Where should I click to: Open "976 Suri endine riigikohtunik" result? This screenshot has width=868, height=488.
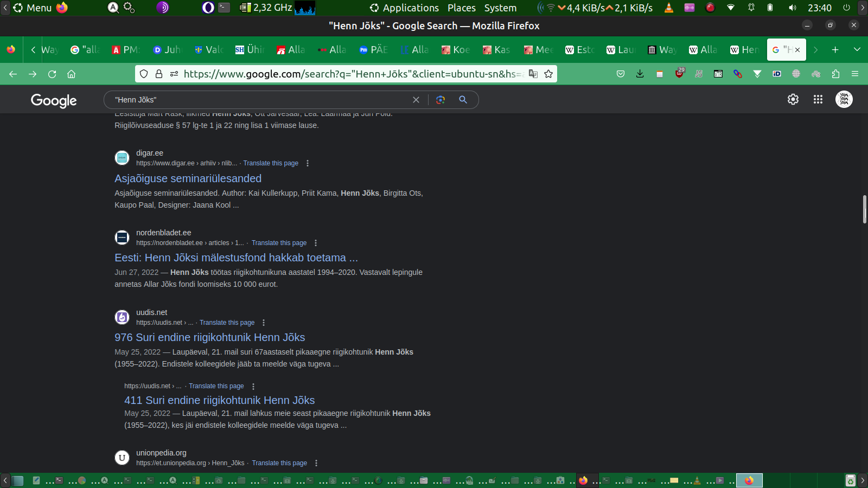209,337
